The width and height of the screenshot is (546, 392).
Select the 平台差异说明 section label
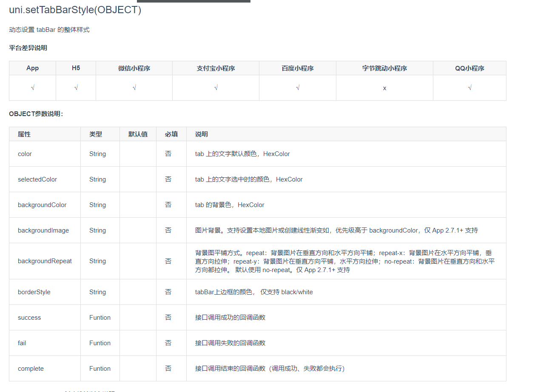(x=28, y=48)
